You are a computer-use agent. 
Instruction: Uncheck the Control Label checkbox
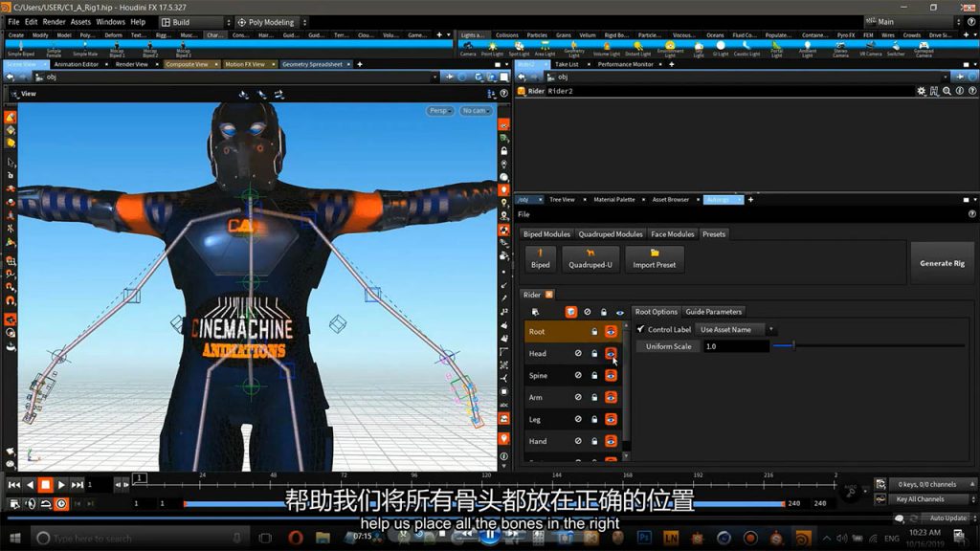(x=640, y=329)
